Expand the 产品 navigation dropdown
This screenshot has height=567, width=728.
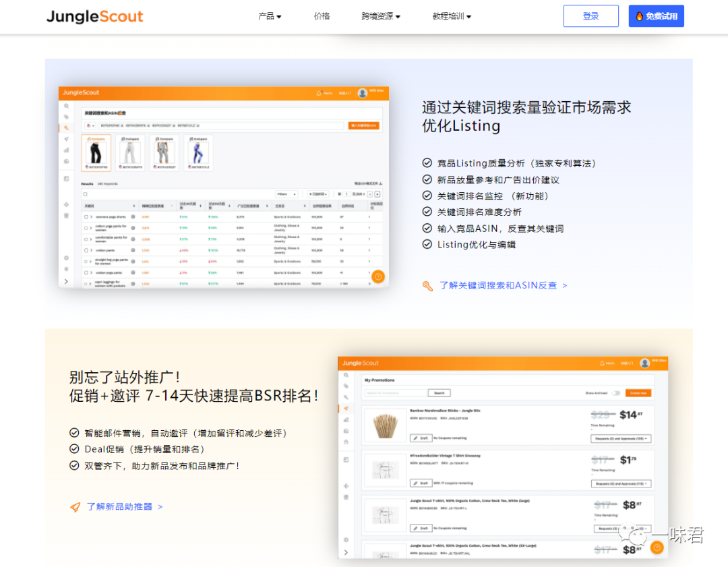click(270, 16)
